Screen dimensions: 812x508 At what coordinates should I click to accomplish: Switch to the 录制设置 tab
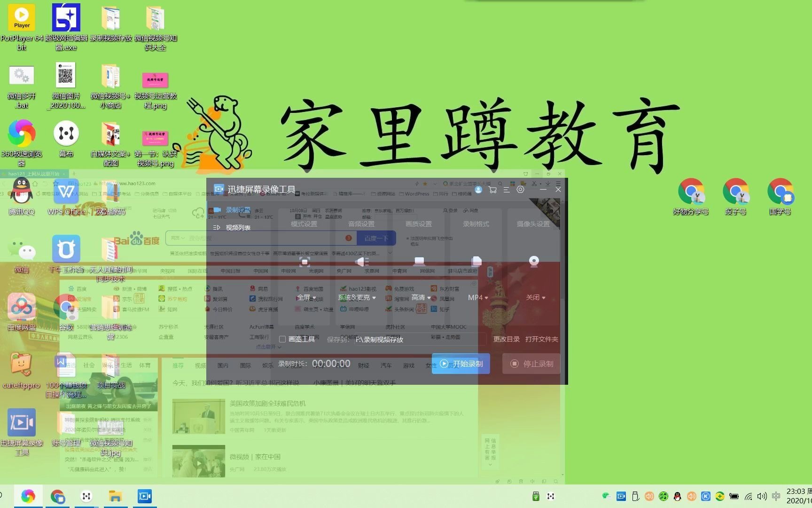[x=232, y=210]
